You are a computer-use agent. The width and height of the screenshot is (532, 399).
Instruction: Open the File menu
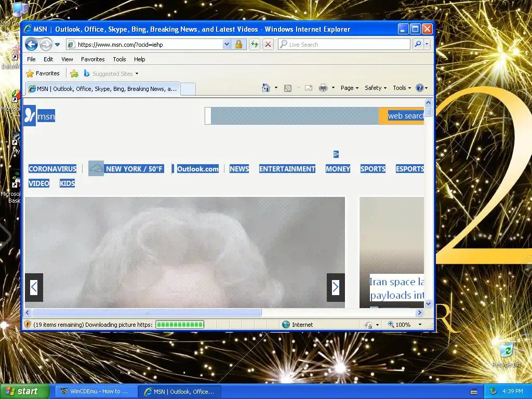[31, 59]
